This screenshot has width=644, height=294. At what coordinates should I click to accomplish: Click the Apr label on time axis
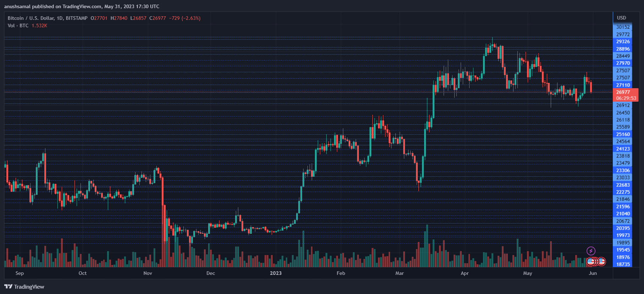pyautogui.click(x=465, y=273)
